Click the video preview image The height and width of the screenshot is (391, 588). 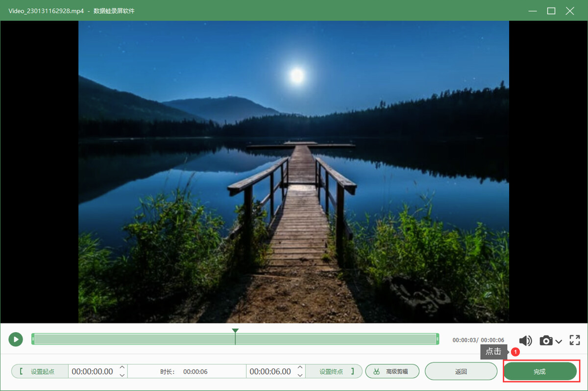point(294,172)
